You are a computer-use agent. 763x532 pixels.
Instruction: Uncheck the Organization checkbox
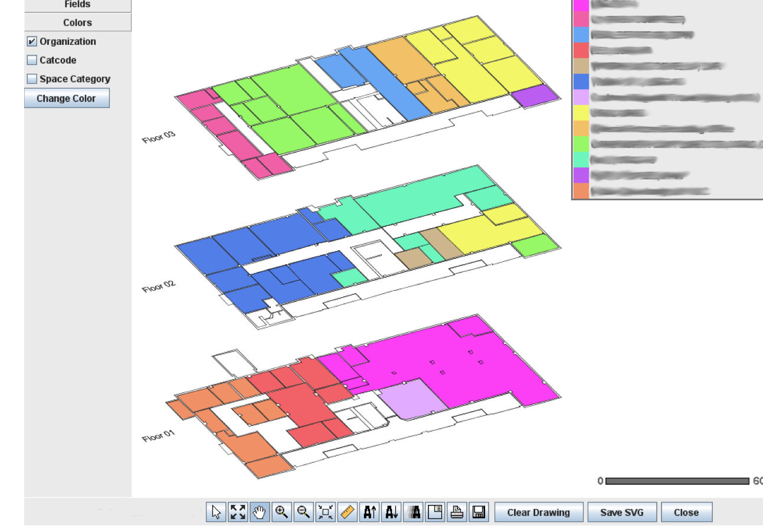(32, 41)
